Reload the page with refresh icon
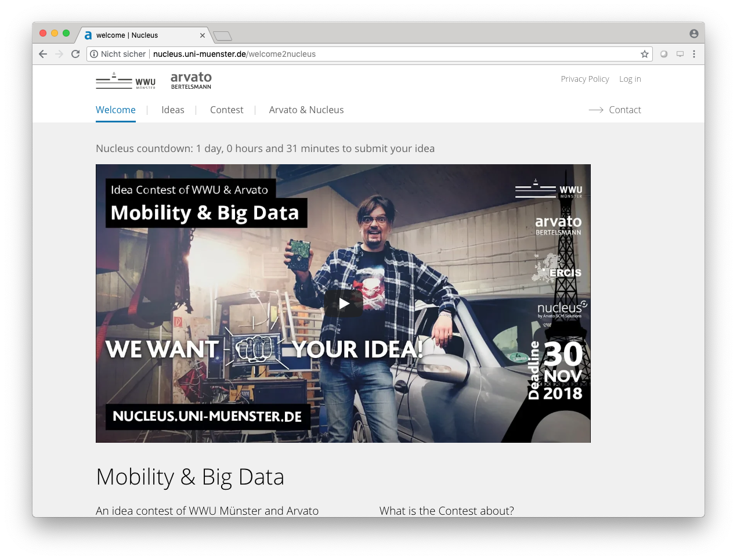The image size is (737, 560). pyautogui.click(x=75, y=54)
